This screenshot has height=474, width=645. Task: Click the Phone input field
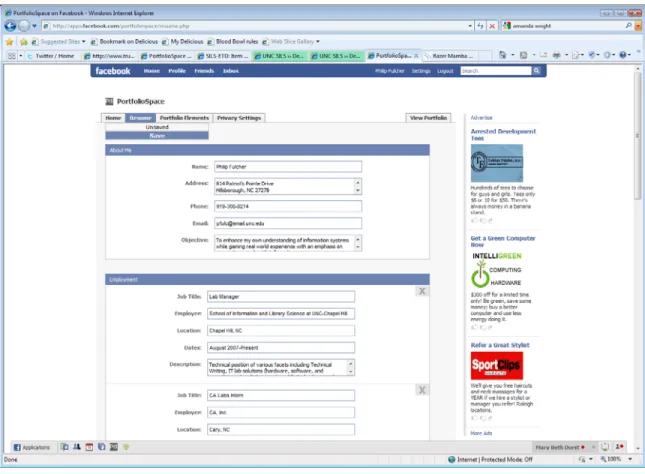288,206
